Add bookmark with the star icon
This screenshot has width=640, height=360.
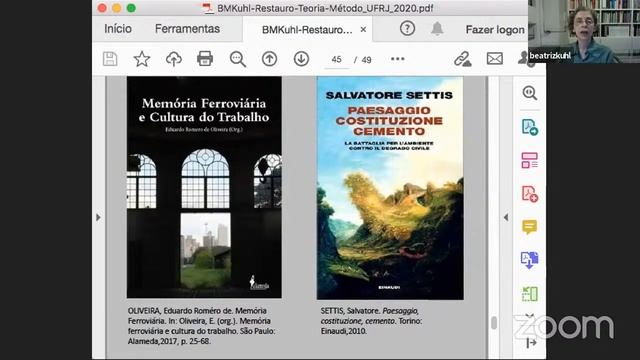pos(142,59)
